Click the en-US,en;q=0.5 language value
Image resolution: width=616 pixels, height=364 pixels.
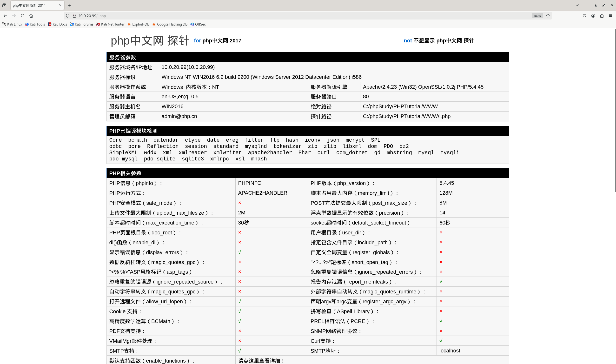coord(180,97)
